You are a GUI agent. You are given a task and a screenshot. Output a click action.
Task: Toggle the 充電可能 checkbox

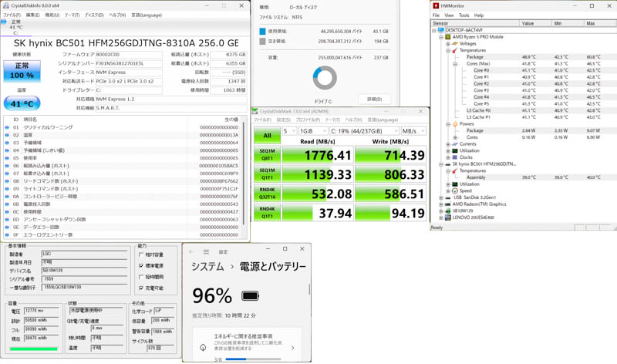(142, 288)
